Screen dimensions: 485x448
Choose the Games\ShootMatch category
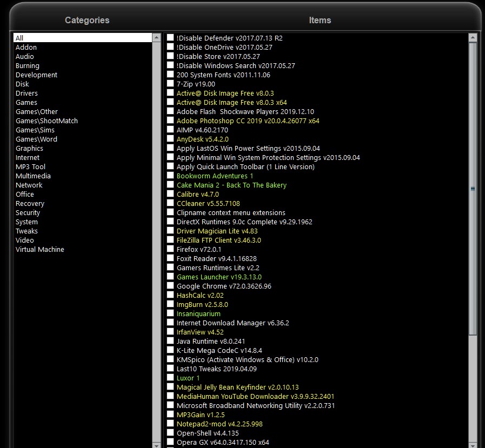coord(46,121)
